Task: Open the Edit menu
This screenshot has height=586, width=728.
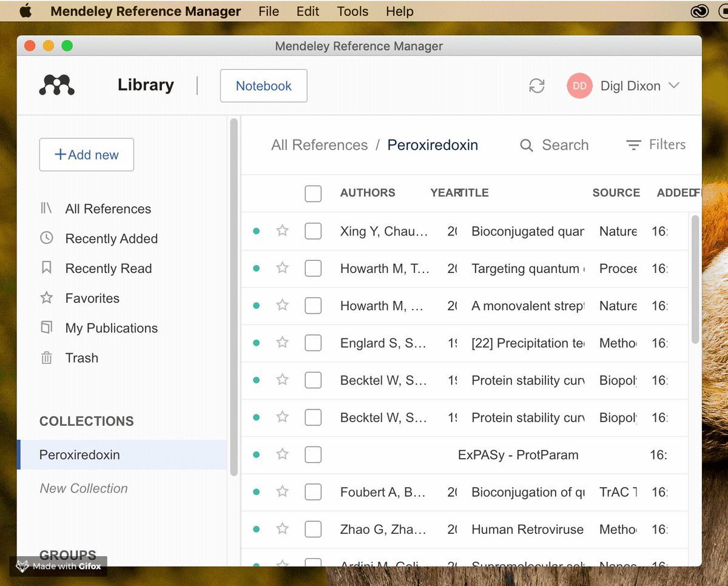Action: pos(308,11)
